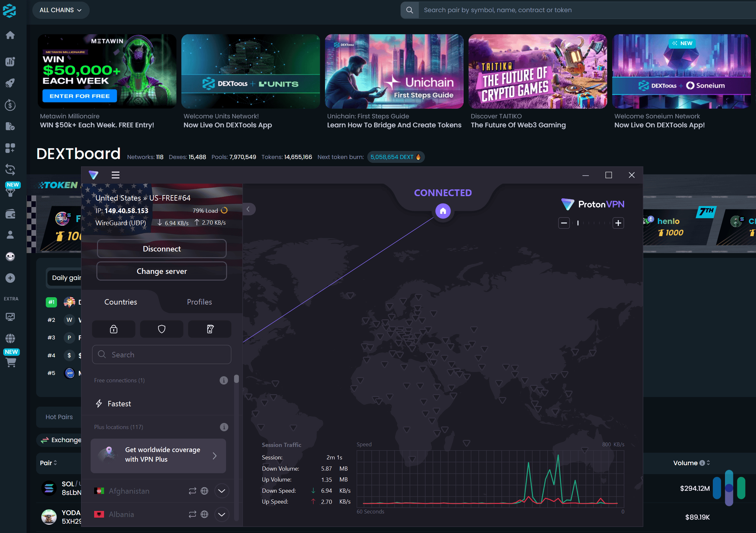Expand the Afghanistan server list chevron
Viewport: 756px width, 533px height.
click(222, 490)
